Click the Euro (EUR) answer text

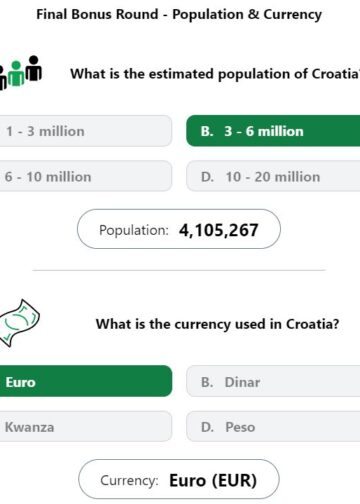(x=213, y=480)
